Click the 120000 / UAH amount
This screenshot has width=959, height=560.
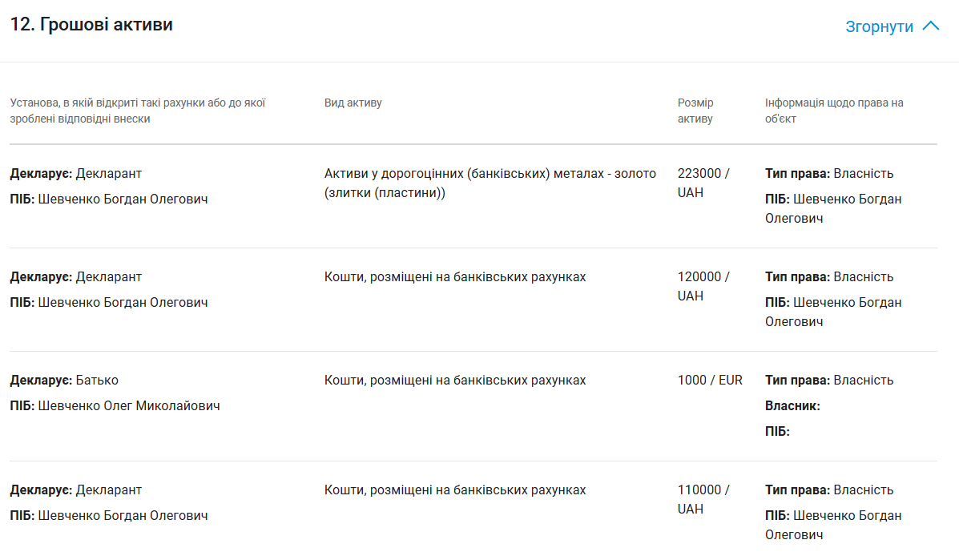click(703, 286)
